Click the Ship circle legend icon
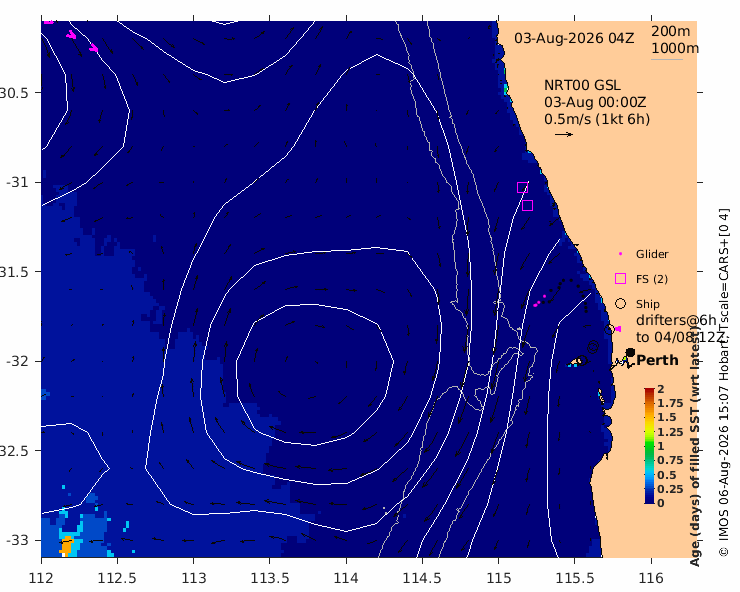The image size is (740, 592). [x=621, y=304]
